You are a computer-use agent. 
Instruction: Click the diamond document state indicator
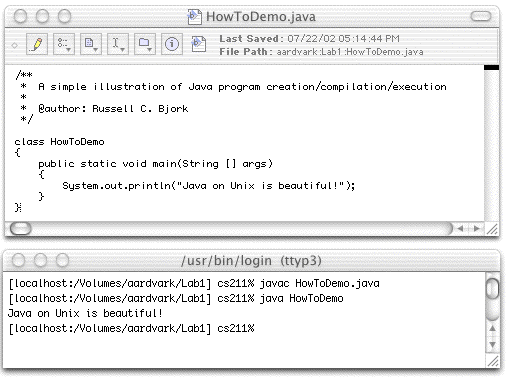(x=15, y=45)
